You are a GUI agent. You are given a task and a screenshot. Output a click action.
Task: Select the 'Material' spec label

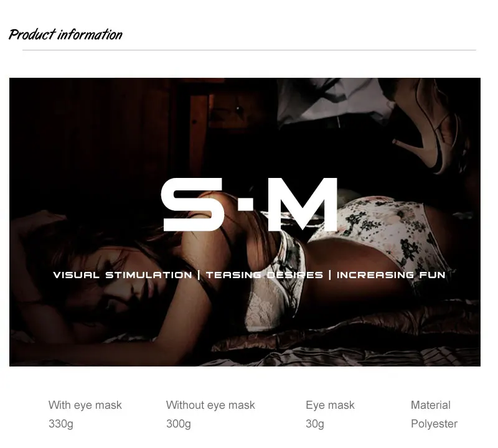[x=430, y=405]
